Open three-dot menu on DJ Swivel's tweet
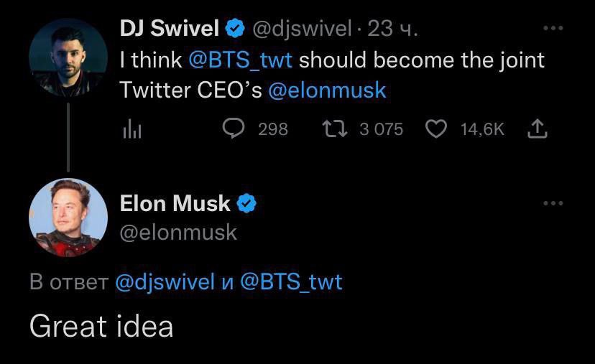595x364 pixels. point(553,29)
